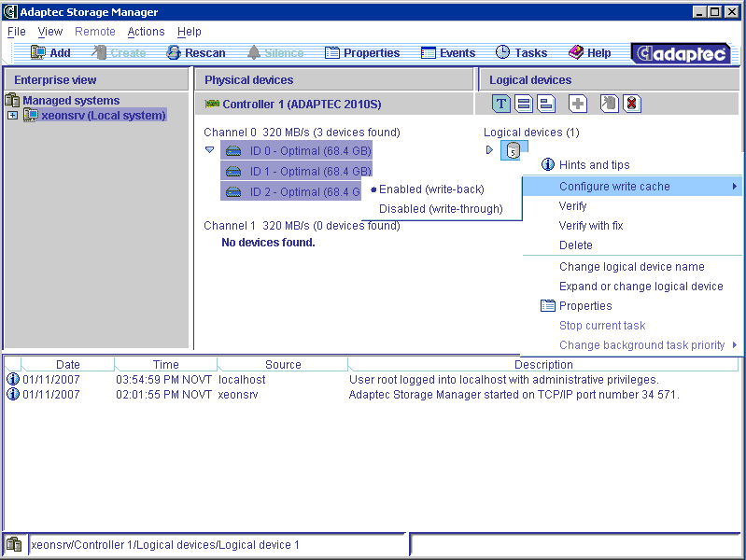Screen dimensions: 746x560
Task: Click the disk icon for ID 1
Action: click(233, 172)
